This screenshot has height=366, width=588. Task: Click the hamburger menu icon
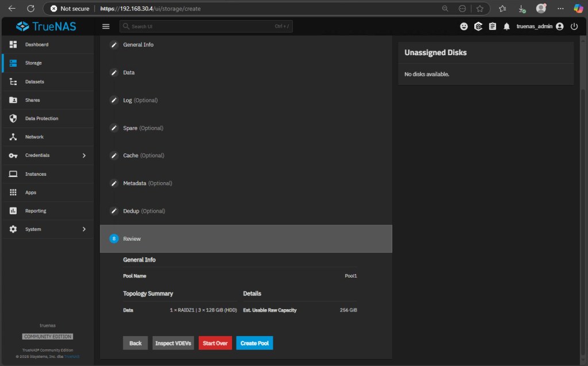[x=106, y=26]
